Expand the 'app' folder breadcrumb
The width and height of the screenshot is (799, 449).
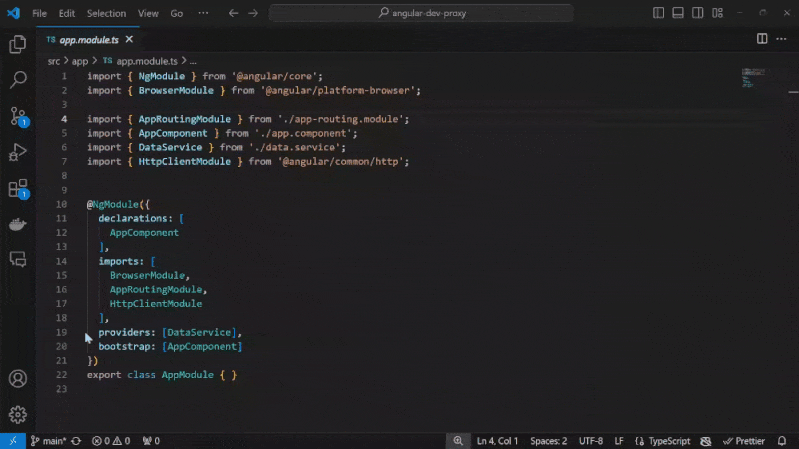(80, 61)
